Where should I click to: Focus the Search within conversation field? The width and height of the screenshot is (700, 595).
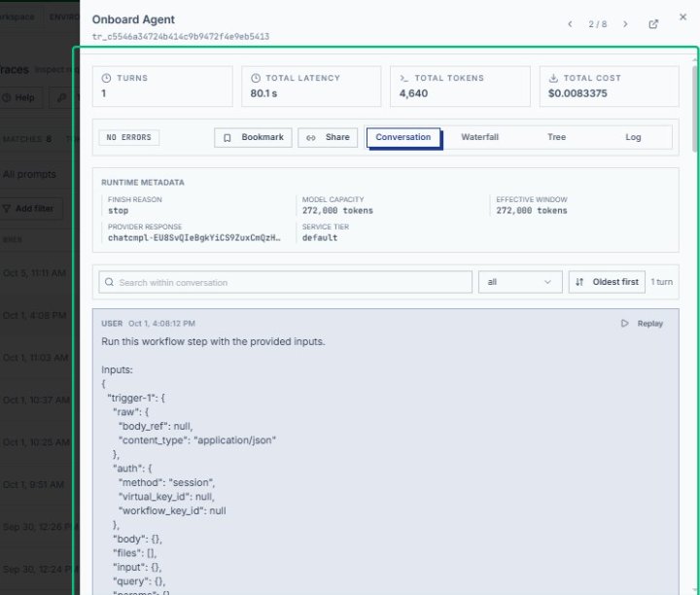click(285, 282)
